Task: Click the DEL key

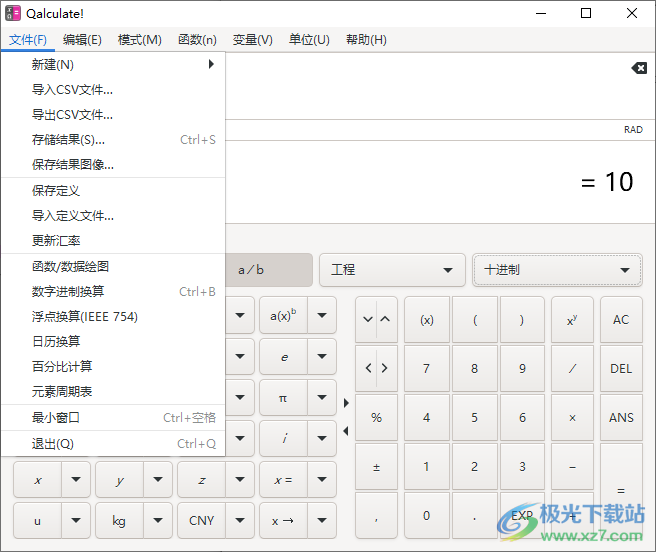Action: coord(621,369)
